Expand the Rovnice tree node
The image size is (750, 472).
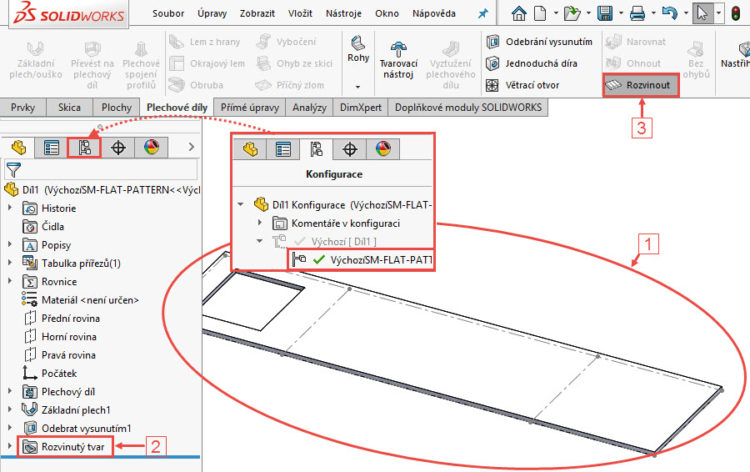10,281
